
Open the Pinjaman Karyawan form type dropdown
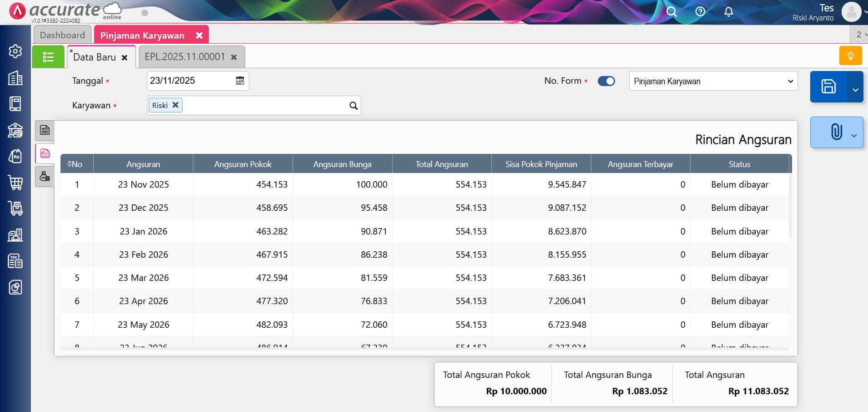click(x=713, y=81)
